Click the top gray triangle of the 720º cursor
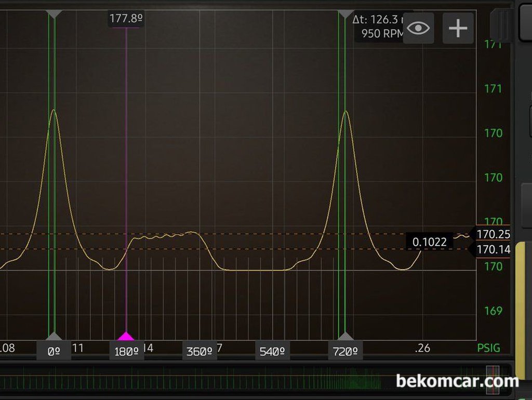This screenshot has height=400, width=532. pyautogui.click(x=345, y=15)
